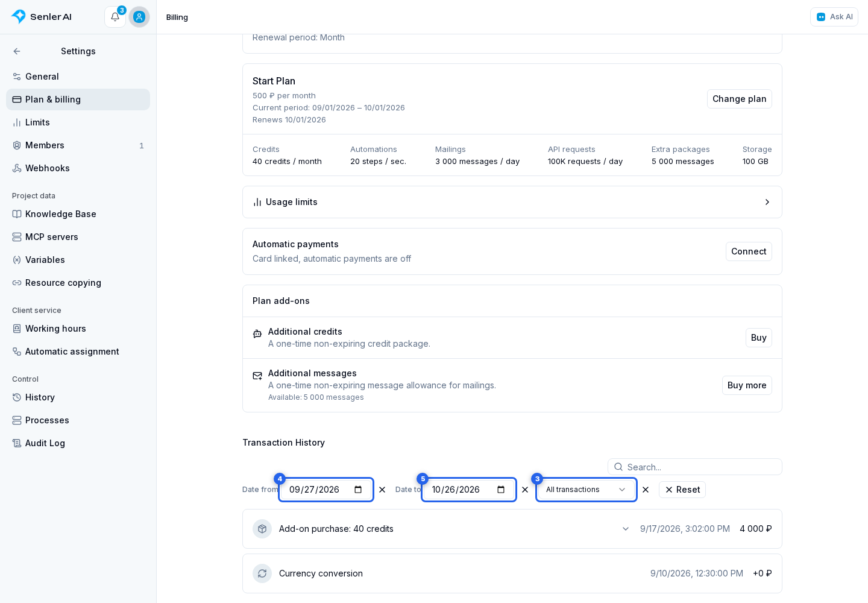This screenshot has width=868, height=603.
Task: Open MCP servers page
Action: (x=78, y=237)
